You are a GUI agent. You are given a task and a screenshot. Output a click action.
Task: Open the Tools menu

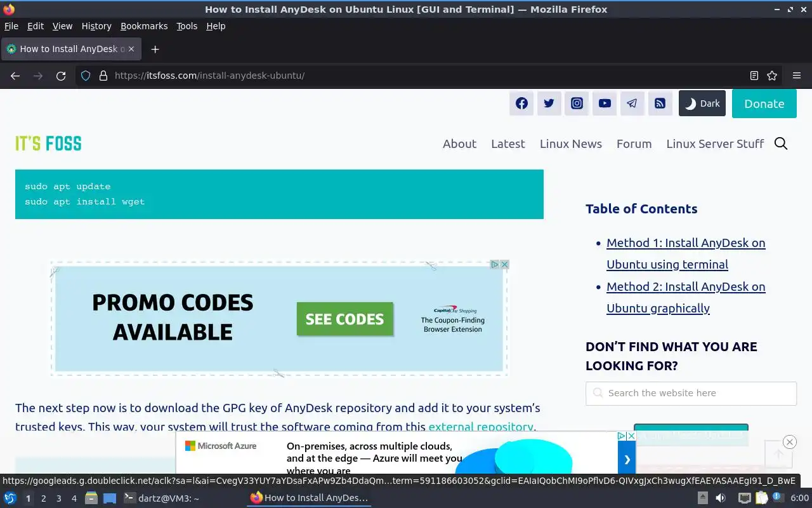tap(187, 26)
